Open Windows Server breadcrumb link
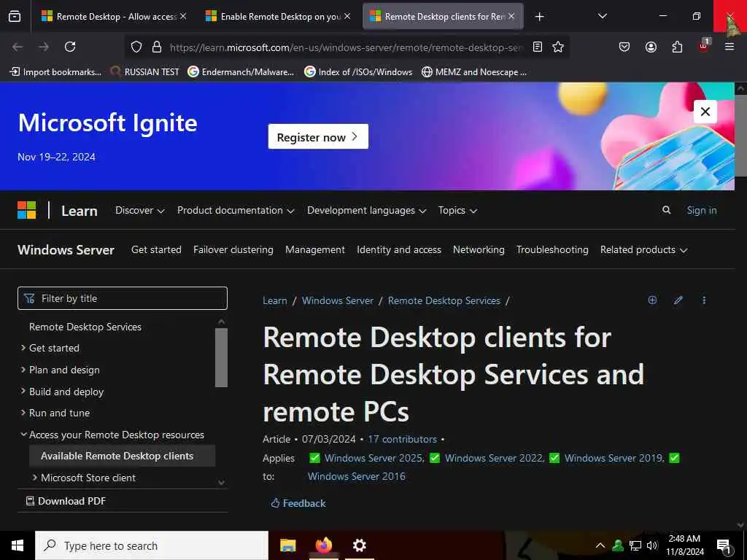This screenshot has height=560, width=747. pos(338,300)
